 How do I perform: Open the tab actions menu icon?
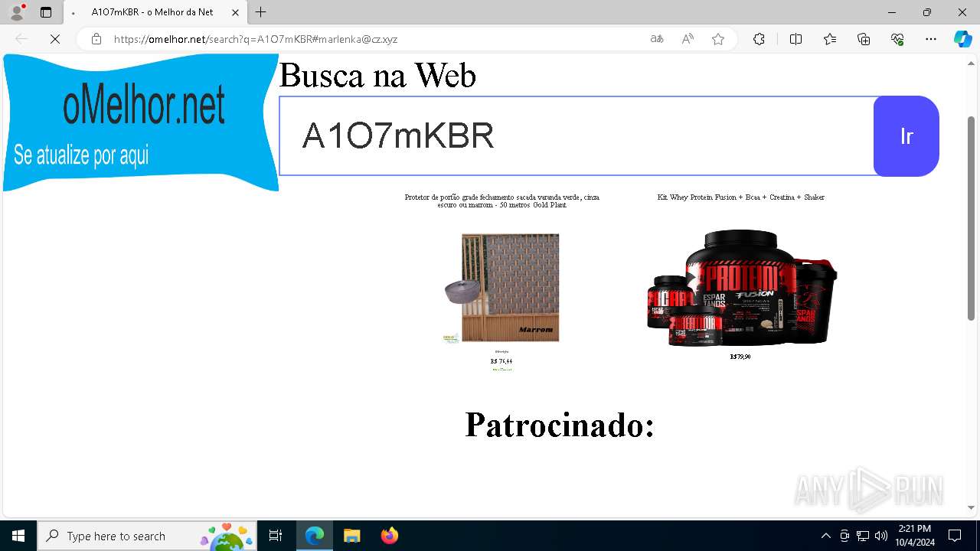(46, 12)
